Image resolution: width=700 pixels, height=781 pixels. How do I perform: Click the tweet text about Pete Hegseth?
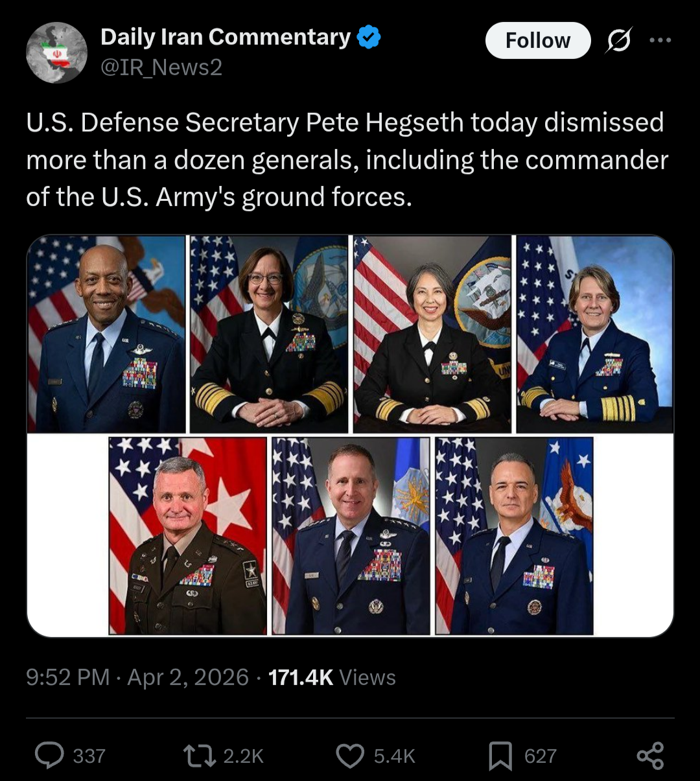[347, 159]
